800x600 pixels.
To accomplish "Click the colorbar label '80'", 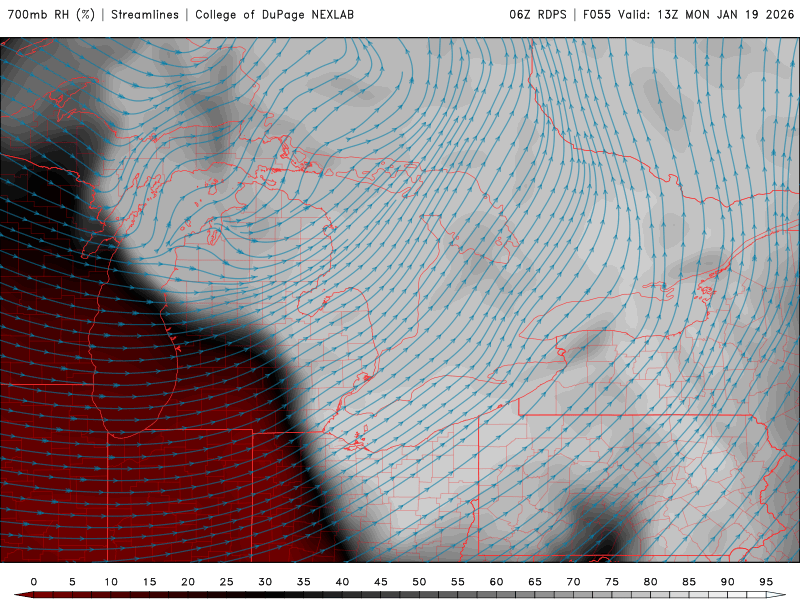I will [651, 582].
